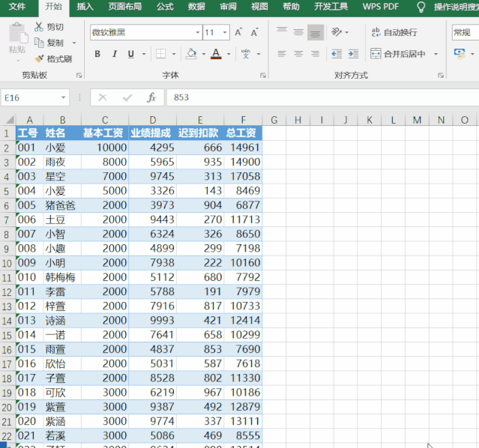Open the File (文件) tab
Viewport: 479px width, 448px height.
tap(17, 7)
